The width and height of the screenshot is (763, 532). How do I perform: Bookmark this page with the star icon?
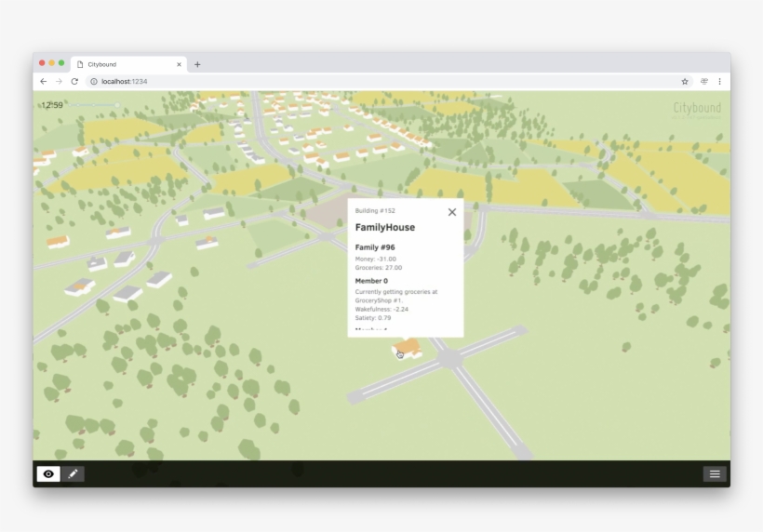coord(685,82)
